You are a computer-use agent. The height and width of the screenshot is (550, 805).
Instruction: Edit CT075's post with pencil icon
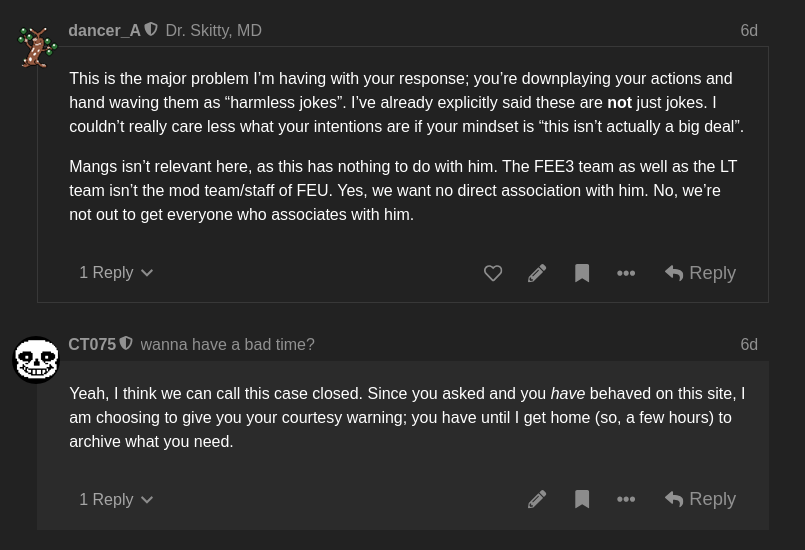537,499
